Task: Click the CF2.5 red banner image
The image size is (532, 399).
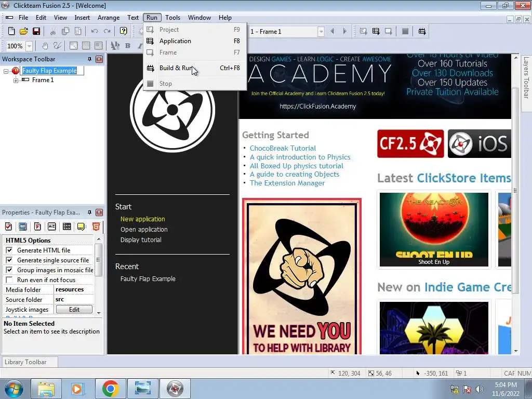Action: (x=410, y=143)
